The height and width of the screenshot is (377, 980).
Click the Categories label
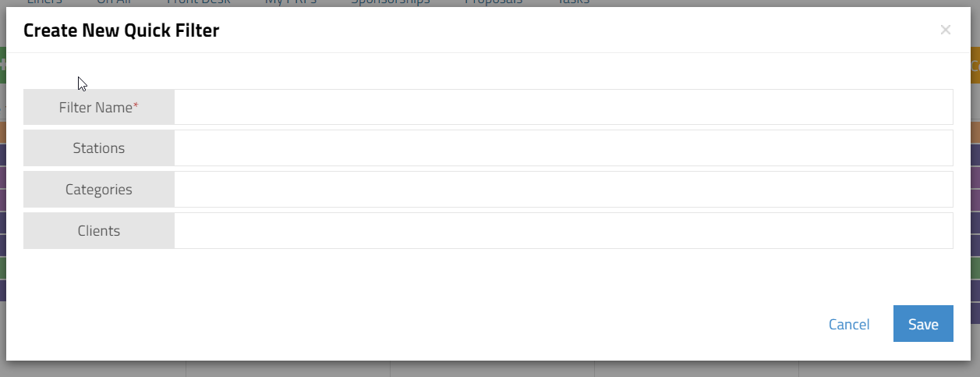point(99,189)
